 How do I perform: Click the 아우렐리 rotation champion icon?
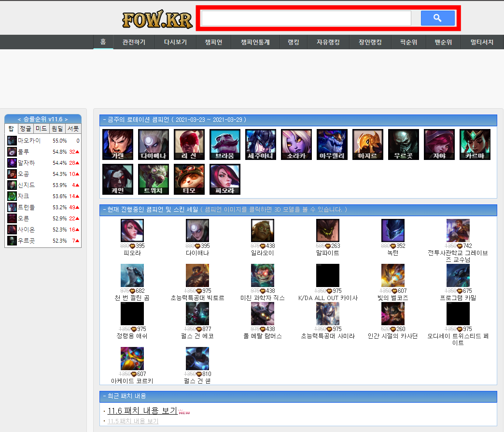pos(332,144)
